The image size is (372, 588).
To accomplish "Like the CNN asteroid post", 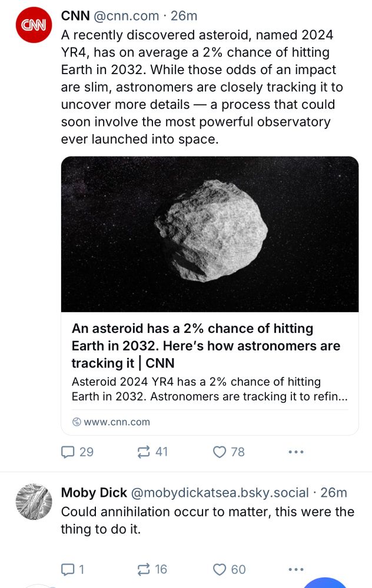I will point(228,452).
